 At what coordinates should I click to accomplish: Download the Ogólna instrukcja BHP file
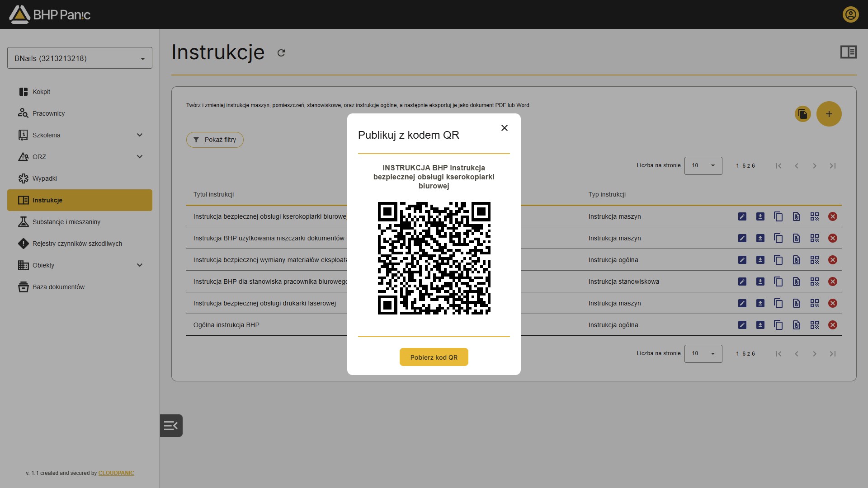[x=760, y=325]
